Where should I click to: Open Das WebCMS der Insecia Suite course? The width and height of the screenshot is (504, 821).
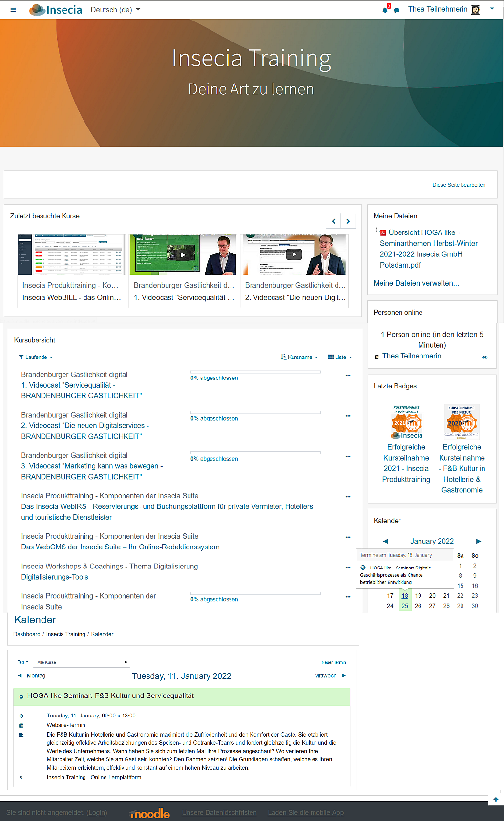121,547
